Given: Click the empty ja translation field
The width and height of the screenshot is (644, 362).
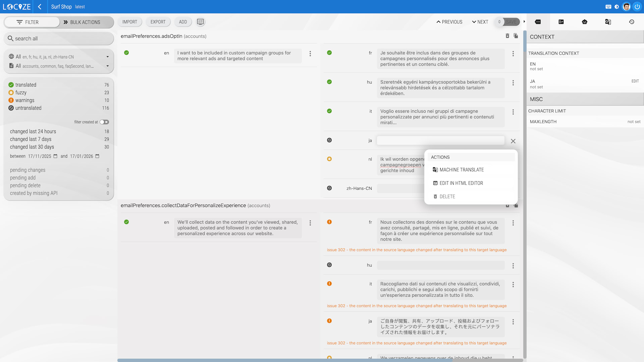Looking at the screenshot, I should 440,140.
